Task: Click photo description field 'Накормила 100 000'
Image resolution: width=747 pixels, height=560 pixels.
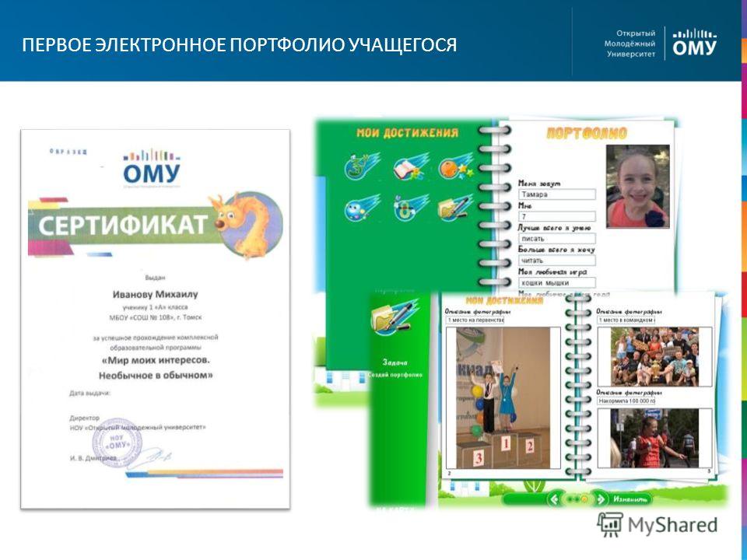Action: coord(626,401)
